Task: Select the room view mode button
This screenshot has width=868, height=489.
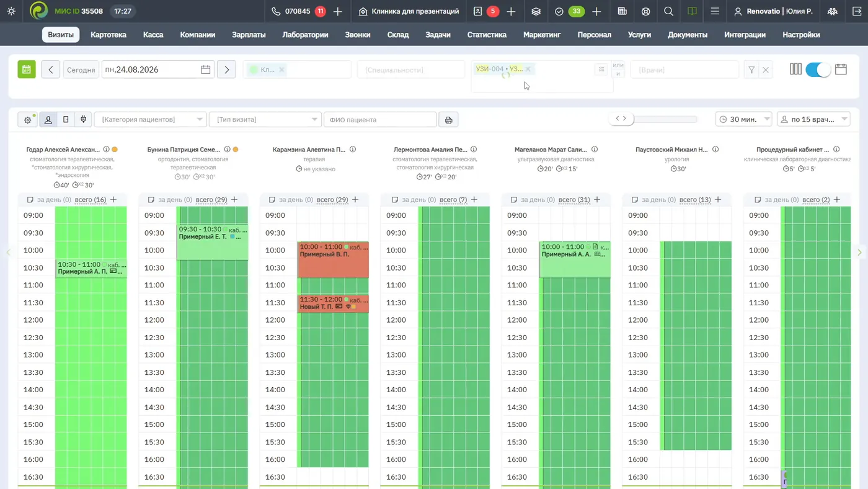Action: click(66, 120)
